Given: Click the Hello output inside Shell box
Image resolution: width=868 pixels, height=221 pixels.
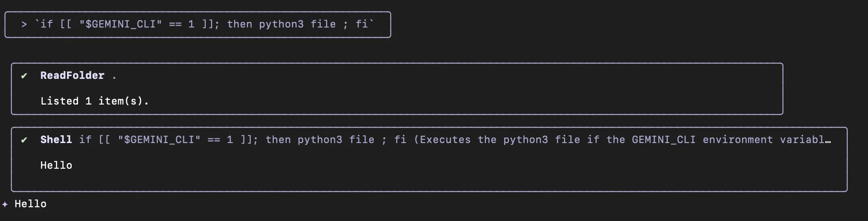Looking at the screenshot, I should coord(56,166).
